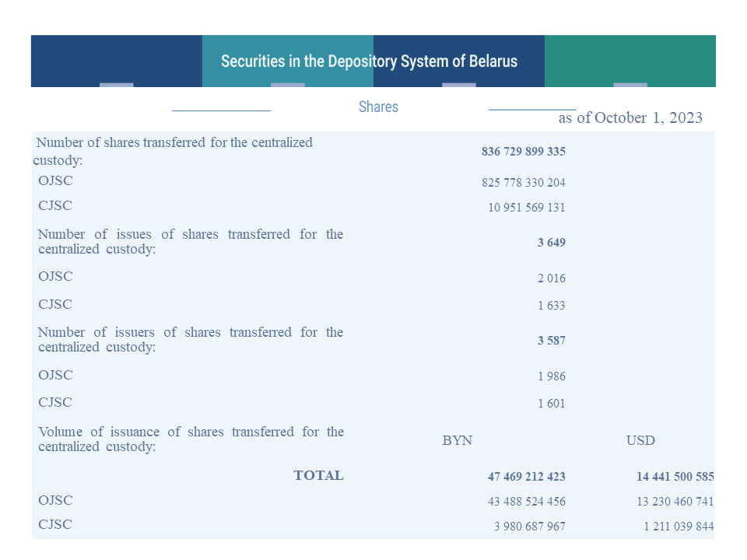
Task: Click the small tab marker under the green segment
Action: pyautogui.click(x=630, y=85)
